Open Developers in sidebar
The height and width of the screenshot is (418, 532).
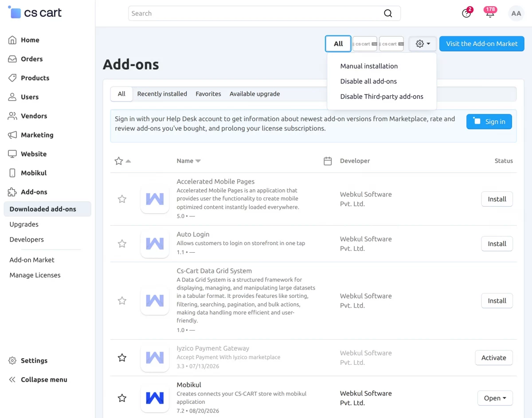pos(27,239)
